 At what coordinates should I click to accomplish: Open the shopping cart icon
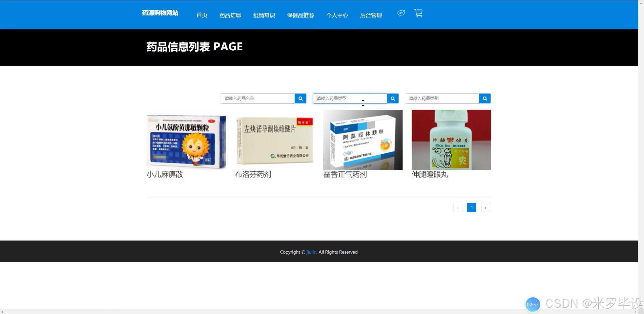point(418,13)
